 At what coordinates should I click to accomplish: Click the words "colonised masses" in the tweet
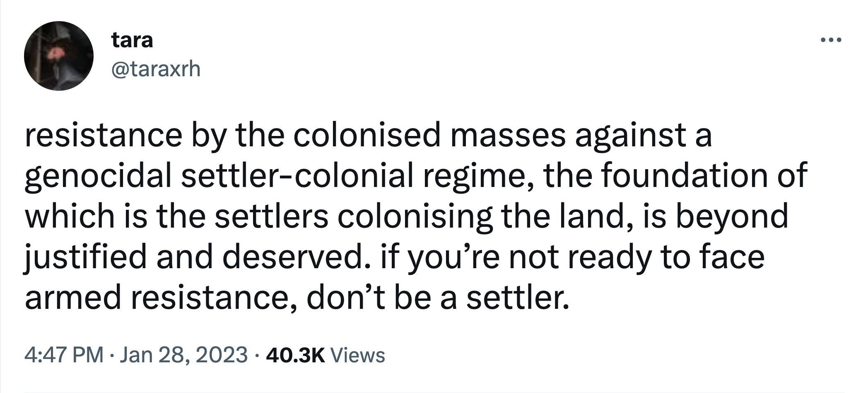tap(429, 135)
